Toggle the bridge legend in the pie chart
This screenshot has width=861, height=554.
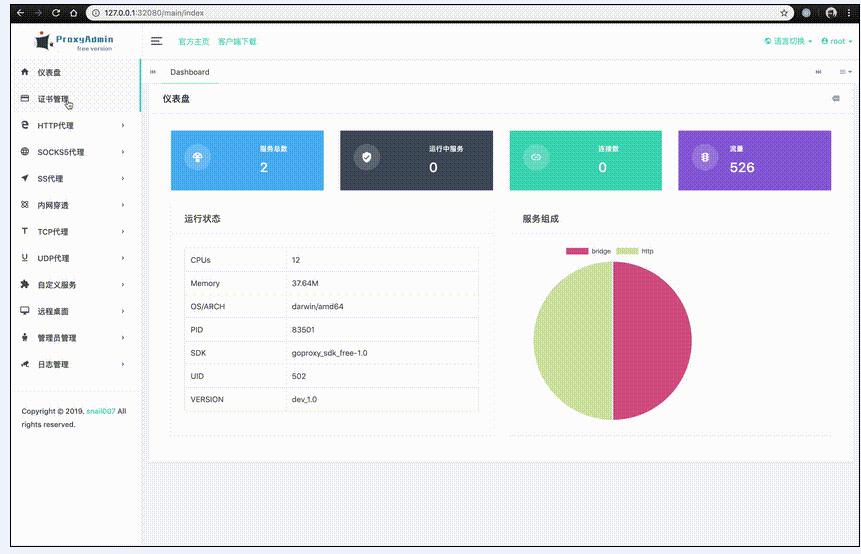coord(589,251)
